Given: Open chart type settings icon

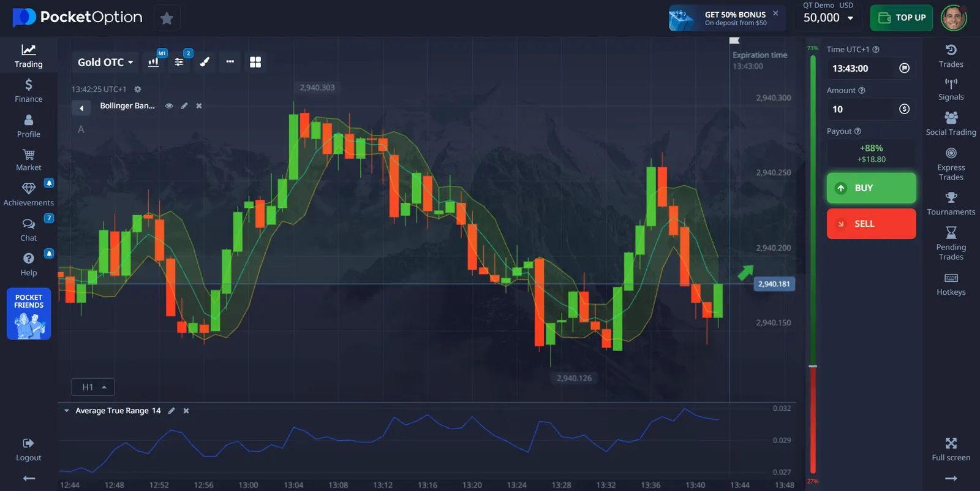Looking at the screenshot, I should 154,62.
